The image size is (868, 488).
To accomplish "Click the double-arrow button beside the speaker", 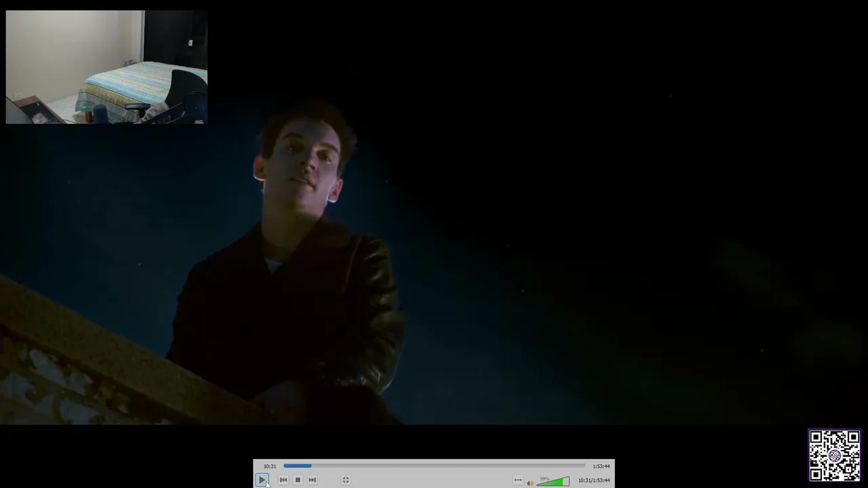I will (x=518, y=481).
